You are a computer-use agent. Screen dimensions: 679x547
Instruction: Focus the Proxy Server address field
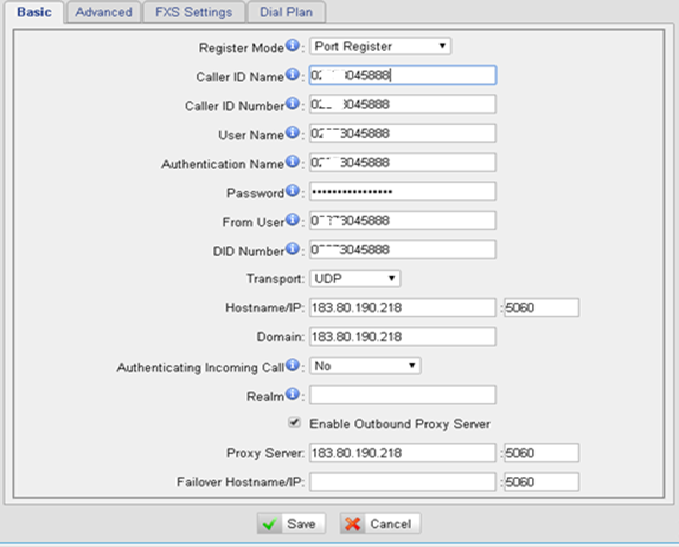point(402,453)
